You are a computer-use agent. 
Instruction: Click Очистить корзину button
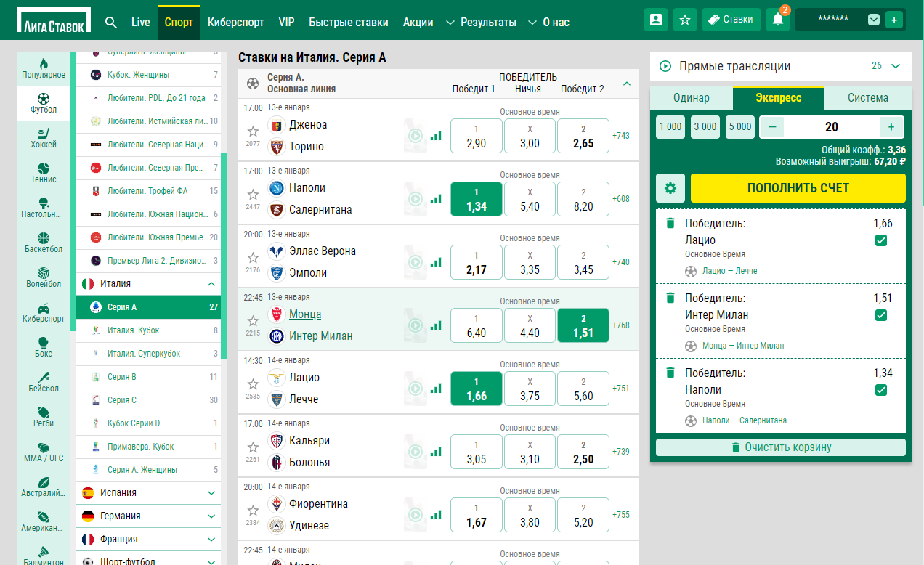click(x=781, y=447)
